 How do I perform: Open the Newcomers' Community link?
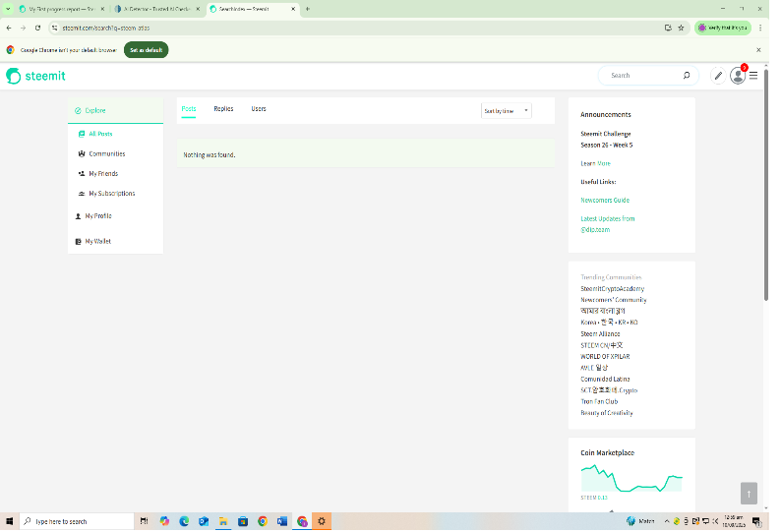pyautogui.click(x=613, y=300)
